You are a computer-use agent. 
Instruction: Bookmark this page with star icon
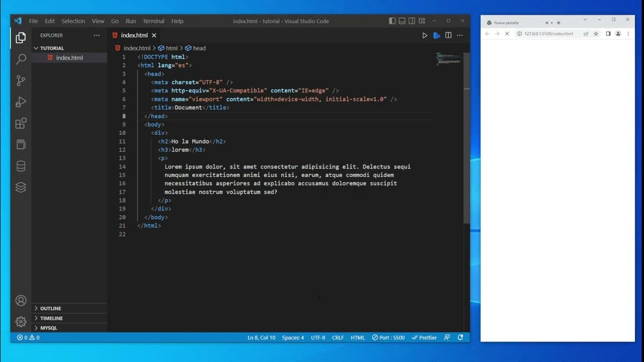tap(596, 34)
